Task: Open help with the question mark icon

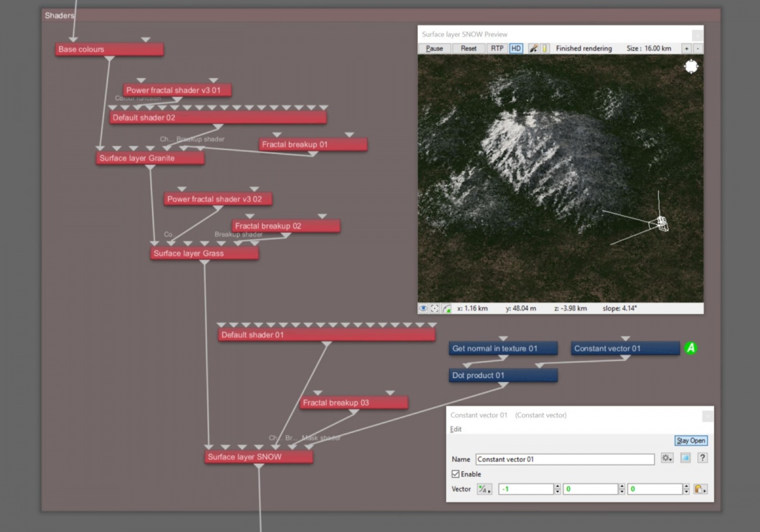Action: point(702,458)
